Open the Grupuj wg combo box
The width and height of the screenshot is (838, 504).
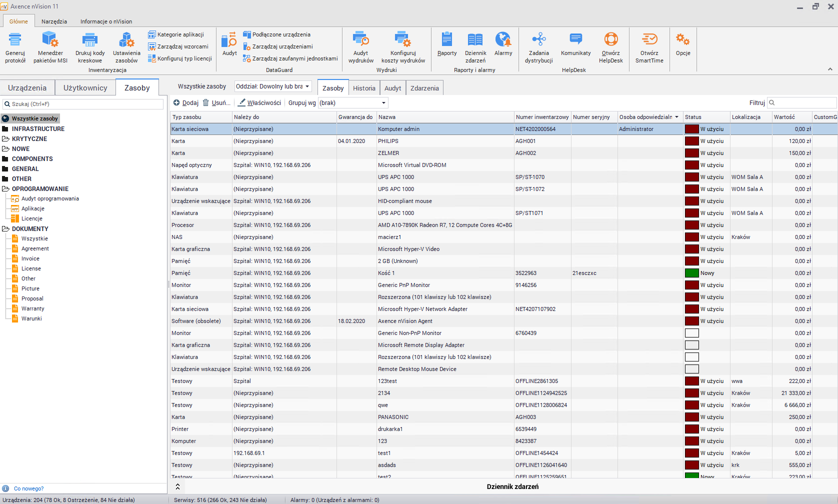pyautogui.click(x=353, y=103)
